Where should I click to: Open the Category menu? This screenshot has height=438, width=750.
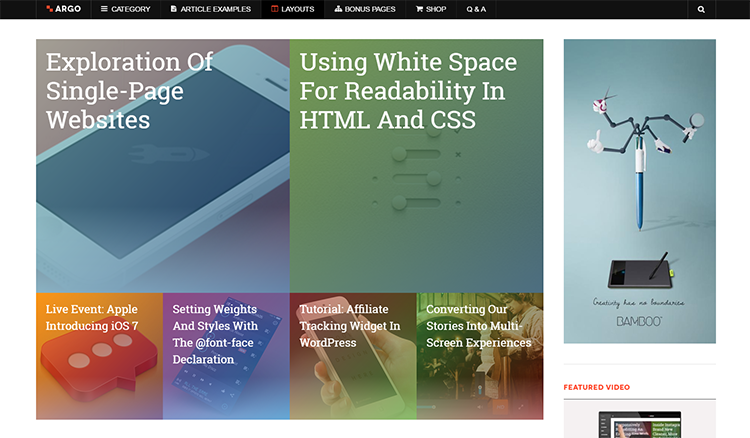tap(131, 9)
